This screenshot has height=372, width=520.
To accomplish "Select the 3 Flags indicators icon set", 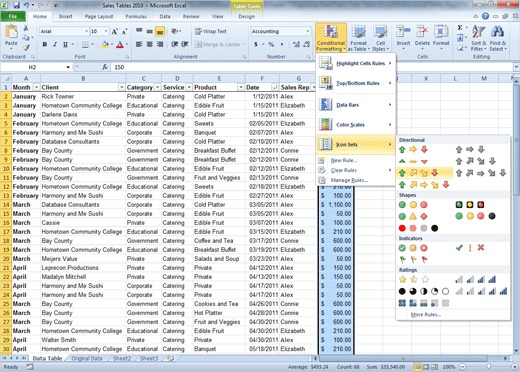I will [413, 259].
